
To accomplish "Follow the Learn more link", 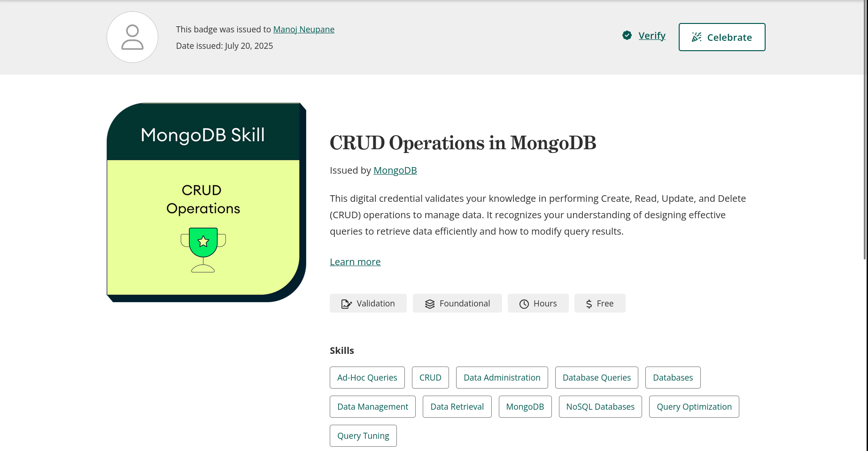I will [x=355, y=262].
